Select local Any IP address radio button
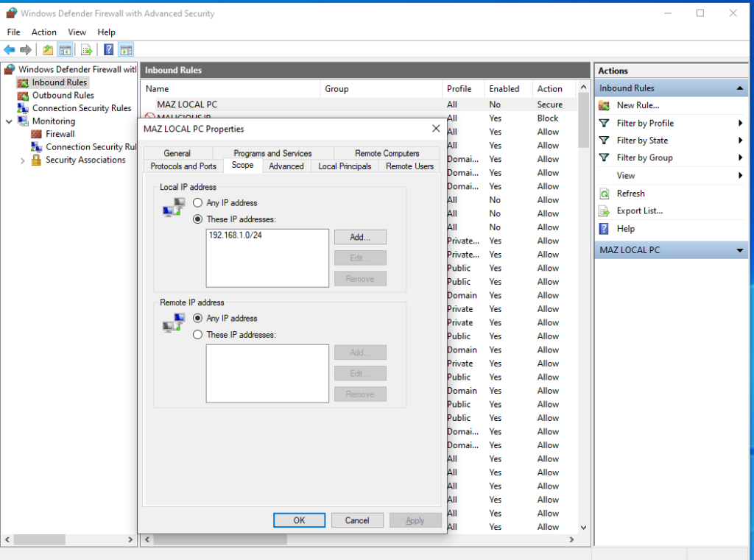Screen dimensions: 754x560 [197, 202]
